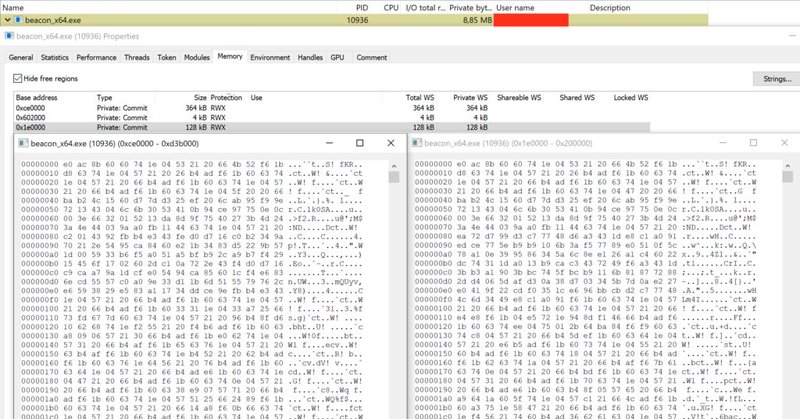Sort memory list by Total WS
The width and height of the screenshot is (800, 419).
pyautogui.click(x=420, y=97)
